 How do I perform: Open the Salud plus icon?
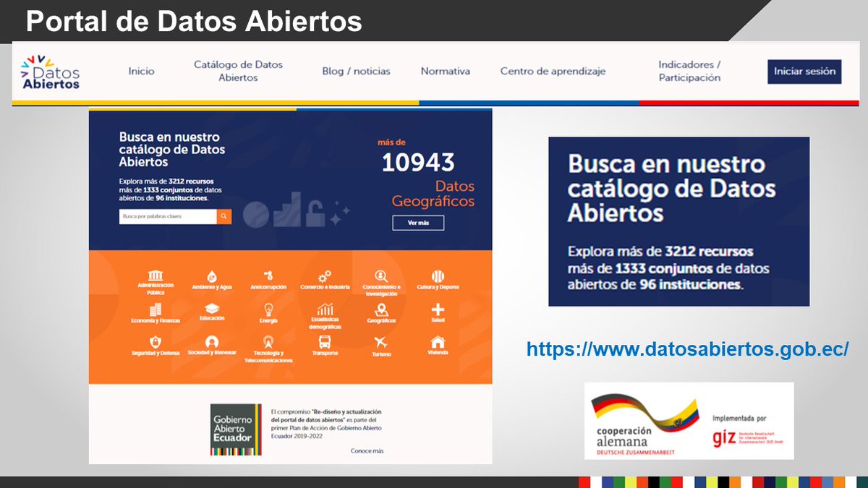[438, 309]
